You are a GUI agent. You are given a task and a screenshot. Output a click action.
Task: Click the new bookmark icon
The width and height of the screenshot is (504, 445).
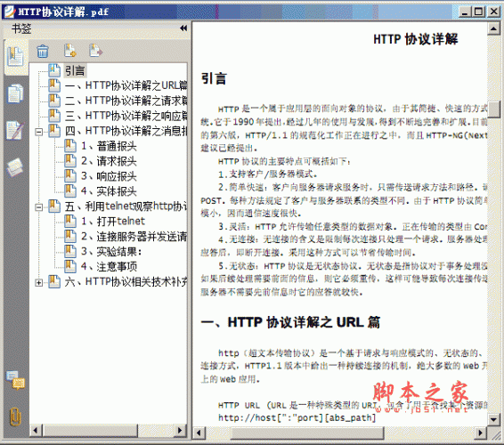pyautogui.click(x=70, y=51)
